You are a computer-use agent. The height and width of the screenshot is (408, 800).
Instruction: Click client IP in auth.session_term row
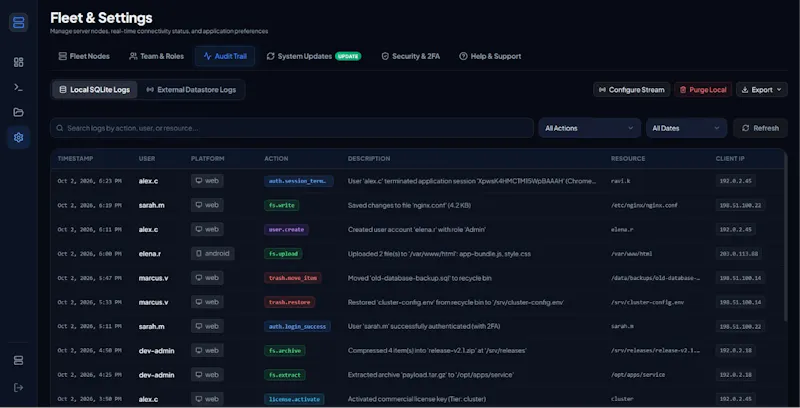(735, 181)
